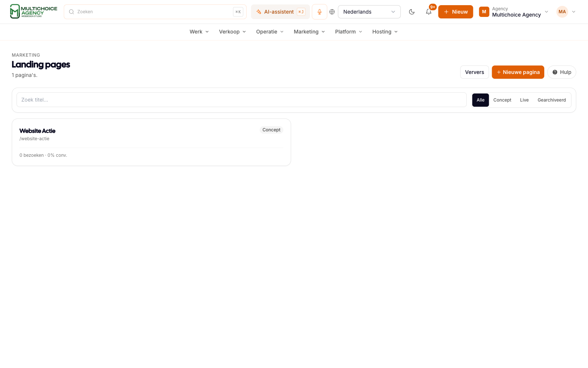This screenshot has width=588, height=368.
Task: Expand the user account chevron
Action: [x=573, y=12]
